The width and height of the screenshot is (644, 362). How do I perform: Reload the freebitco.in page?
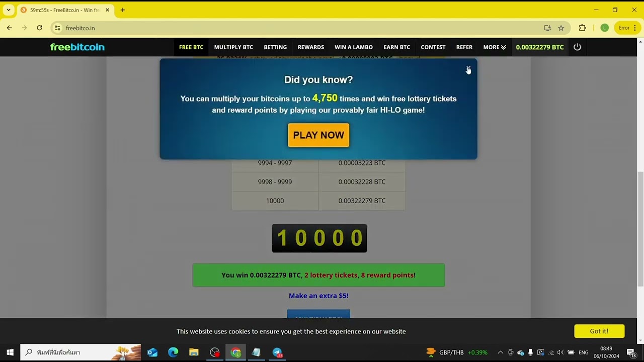(x=39, y=28)
